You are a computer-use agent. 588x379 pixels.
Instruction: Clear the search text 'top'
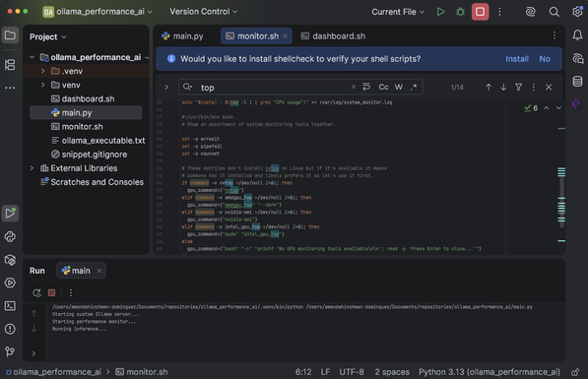pyautogui.click(x=354, y=87)
